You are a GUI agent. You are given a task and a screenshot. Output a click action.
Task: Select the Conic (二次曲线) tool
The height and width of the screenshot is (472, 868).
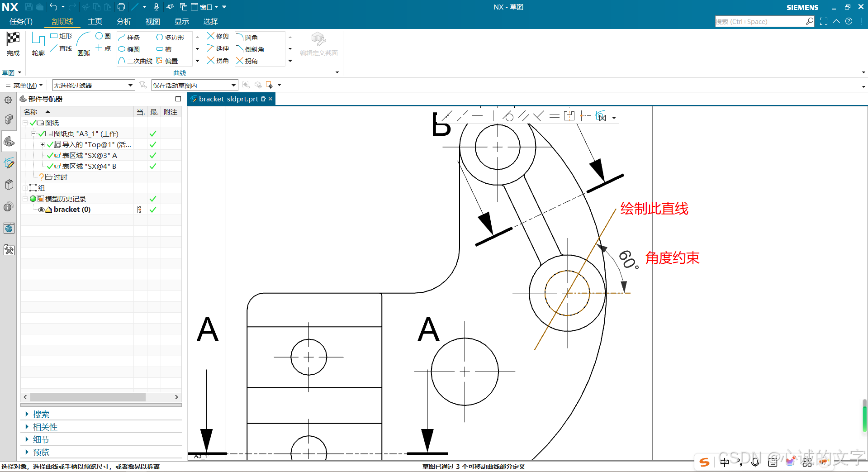click(x=135, y=61)
